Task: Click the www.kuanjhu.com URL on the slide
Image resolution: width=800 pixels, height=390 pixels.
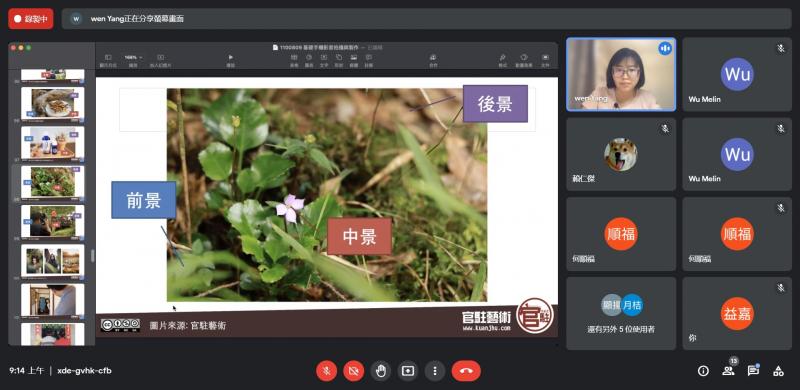Action: [486, 329]
